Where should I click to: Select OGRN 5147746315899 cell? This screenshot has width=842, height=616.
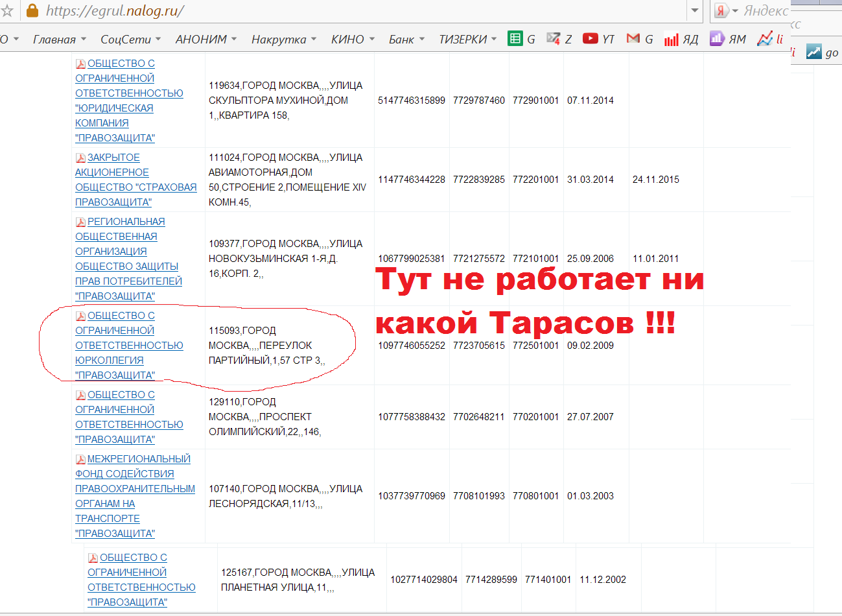(x=412, y=101)
